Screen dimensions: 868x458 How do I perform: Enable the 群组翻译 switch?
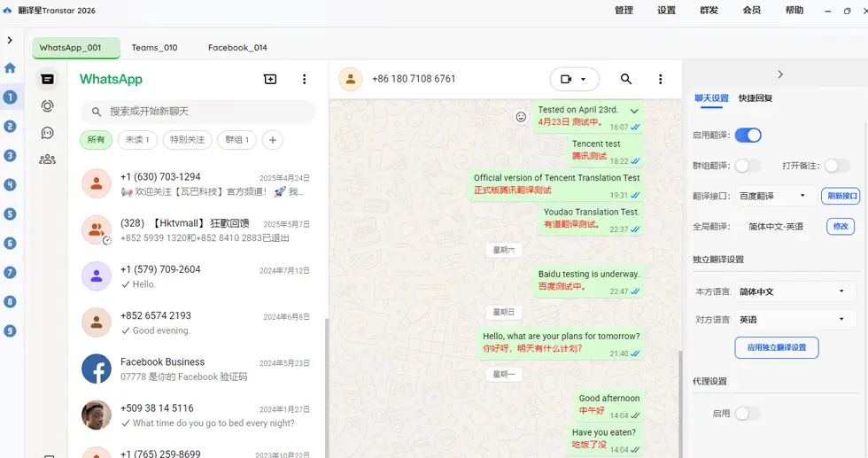pyautogui.click(x=748, y=166)
